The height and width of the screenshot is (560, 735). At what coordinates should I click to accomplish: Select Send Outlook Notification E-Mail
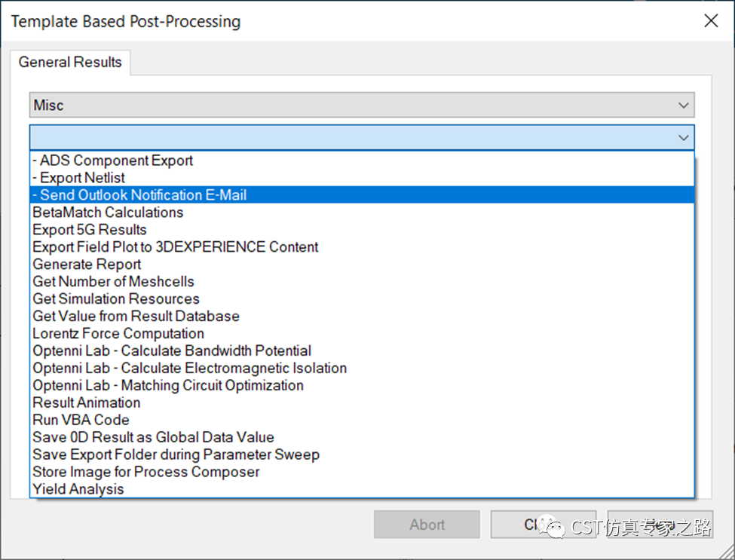click(361, 195)
